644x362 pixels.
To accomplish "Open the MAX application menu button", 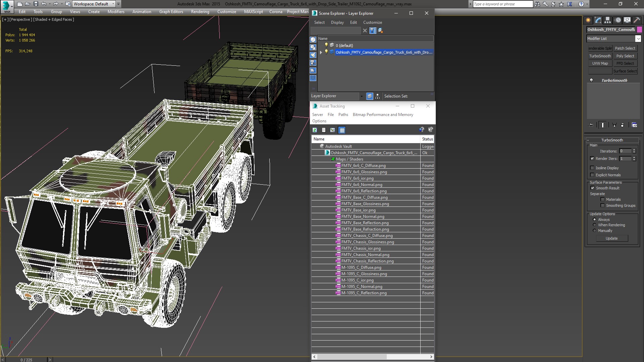I will click(x=6, y=6).
